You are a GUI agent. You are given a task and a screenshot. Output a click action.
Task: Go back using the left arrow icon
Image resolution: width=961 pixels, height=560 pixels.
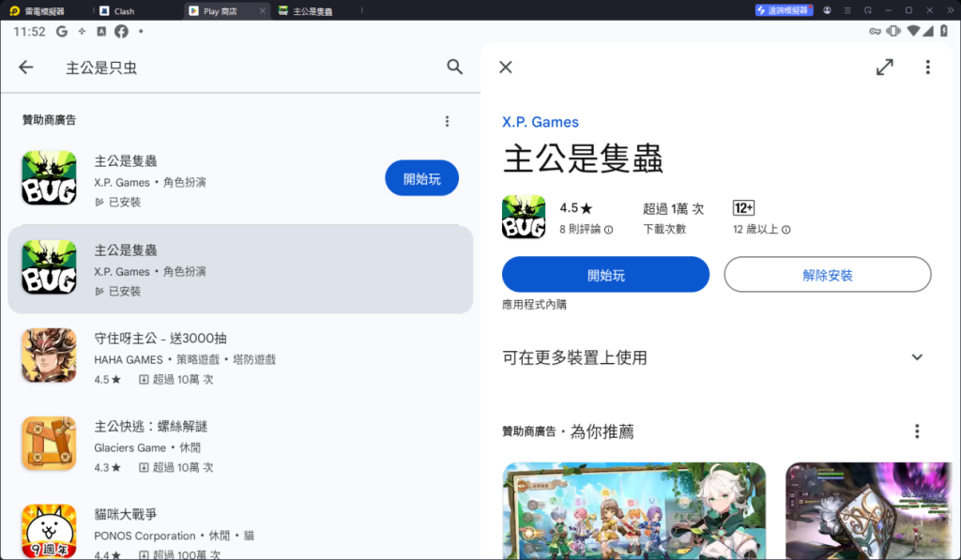pyautogui.click(x=25, y=67)
